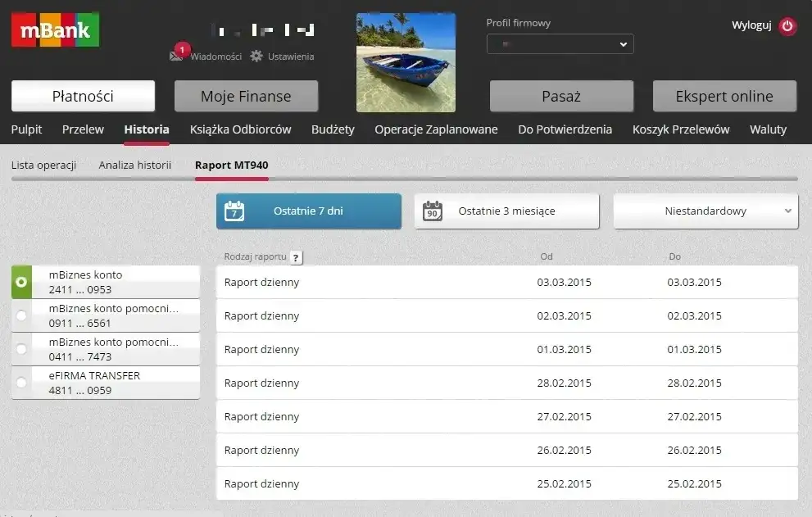Switch to Lista operacji tab

coord(43,165)
